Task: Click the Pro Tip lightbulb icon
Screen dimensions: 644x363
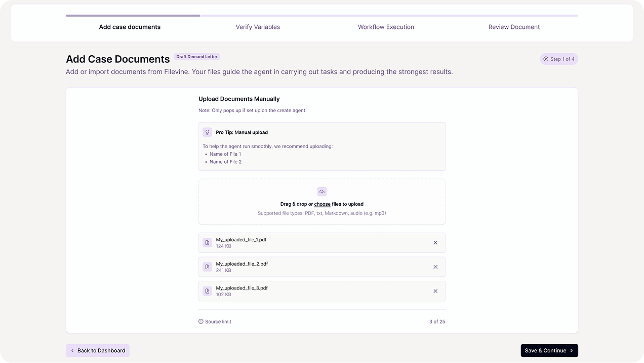Action: (207, 132)
